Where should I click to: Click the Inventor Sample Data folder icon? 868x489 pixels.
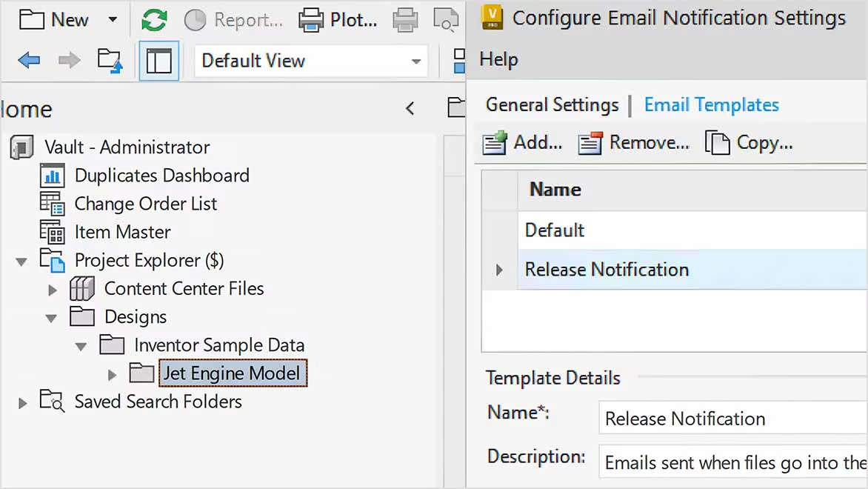pos(112,345)
